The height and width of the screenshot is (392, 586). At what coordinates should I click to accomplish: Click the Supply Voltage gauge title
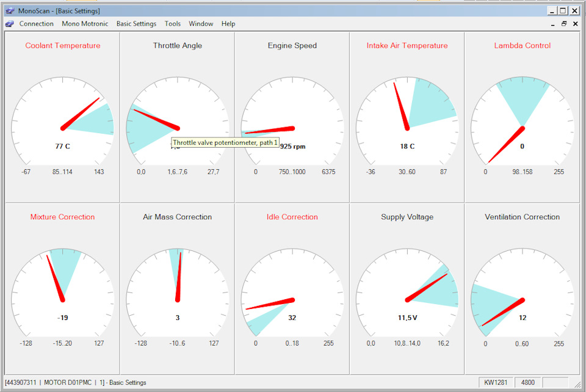click(x=407, y=217)
